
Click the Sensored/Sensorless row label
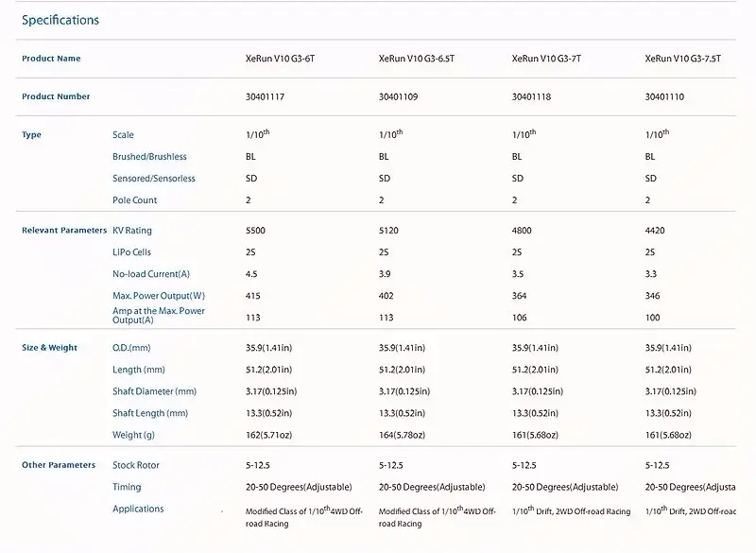pyautogui.click(x=154, y=179)
